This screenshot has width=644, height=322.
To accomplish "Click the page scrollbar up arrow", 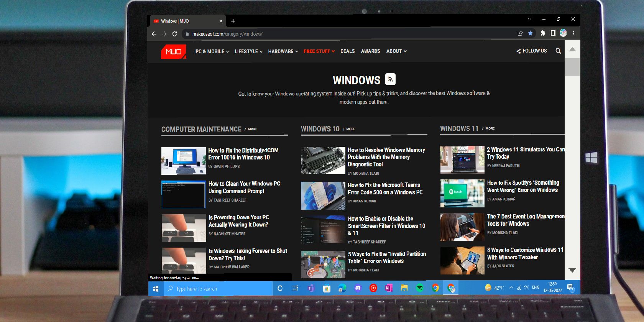I will tap(572, 49).
